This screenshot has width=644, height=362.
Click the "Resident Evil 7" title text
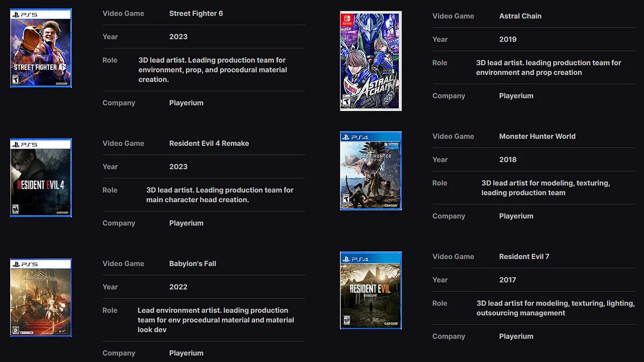pyautogui.click(x=524, y=256)
